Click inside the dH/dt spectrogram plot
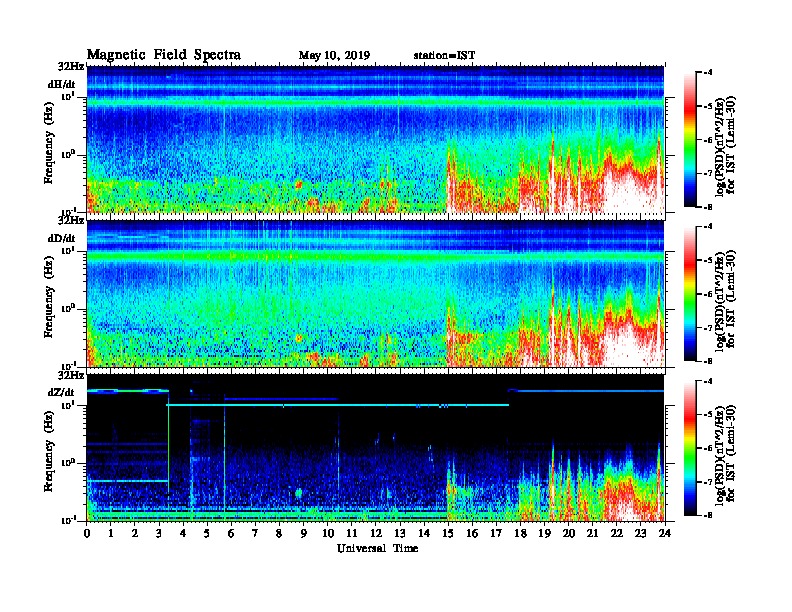The image size is (792, 612). coord(376,139)
